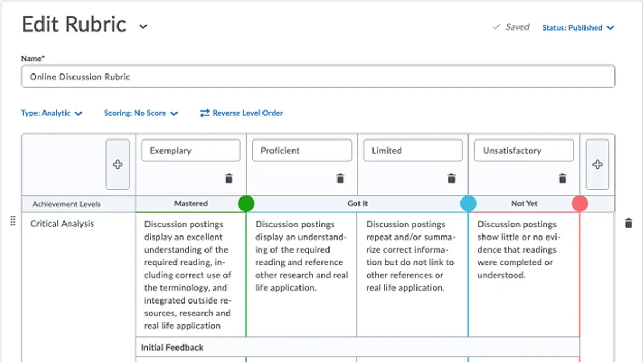
Task: Open the Type: Analytic dropdown
Action: point(52,113)
